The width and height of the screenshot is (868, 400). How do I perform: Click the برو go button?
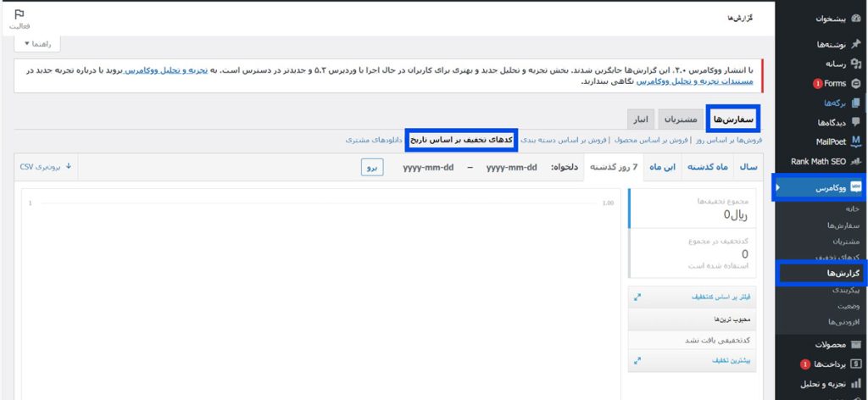[372, 167]
